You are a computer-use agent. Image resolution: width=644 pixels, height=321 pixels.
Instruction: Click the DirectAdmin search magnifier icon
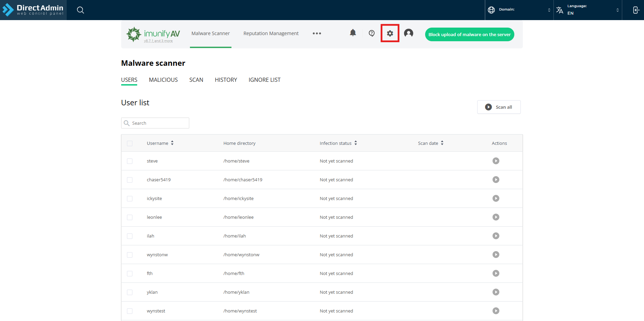click(x=80, y=10)
